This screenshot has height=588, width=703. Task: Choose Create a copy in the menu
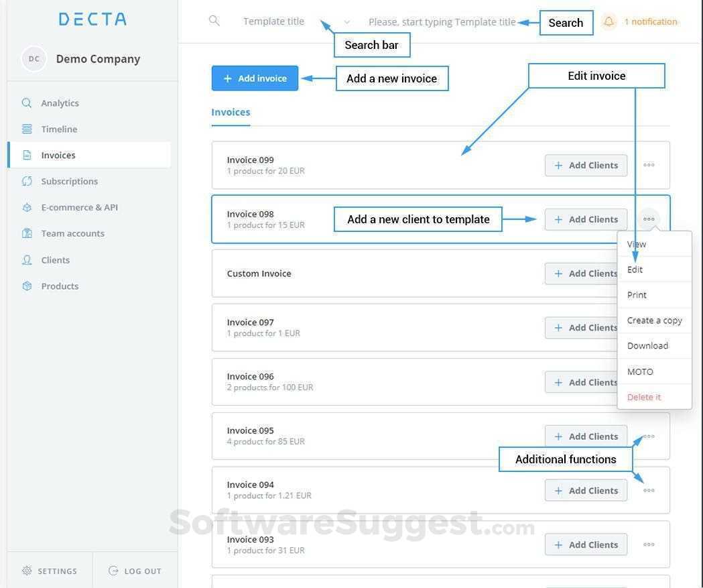[x=653, y=320]
